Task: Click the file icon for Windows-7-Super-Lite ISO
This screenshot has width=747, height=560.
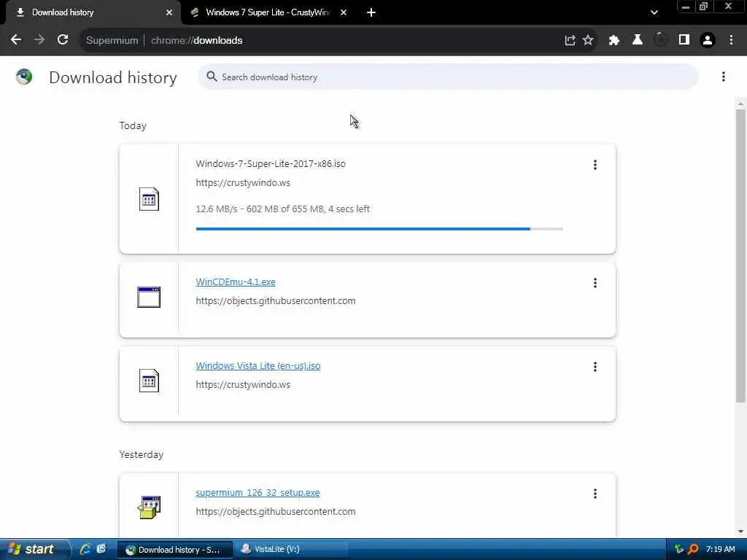Action: point(149,199)
